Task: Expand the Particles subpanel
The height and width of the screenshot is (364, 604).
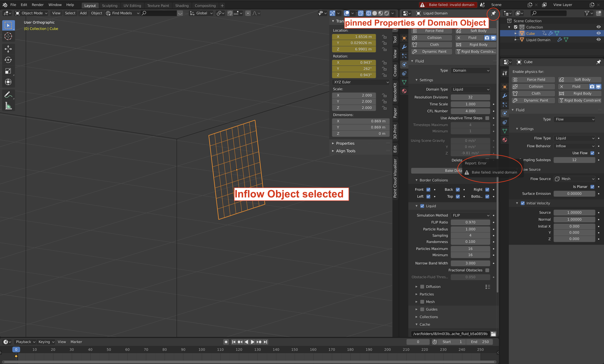Action: tap(426, 294)
